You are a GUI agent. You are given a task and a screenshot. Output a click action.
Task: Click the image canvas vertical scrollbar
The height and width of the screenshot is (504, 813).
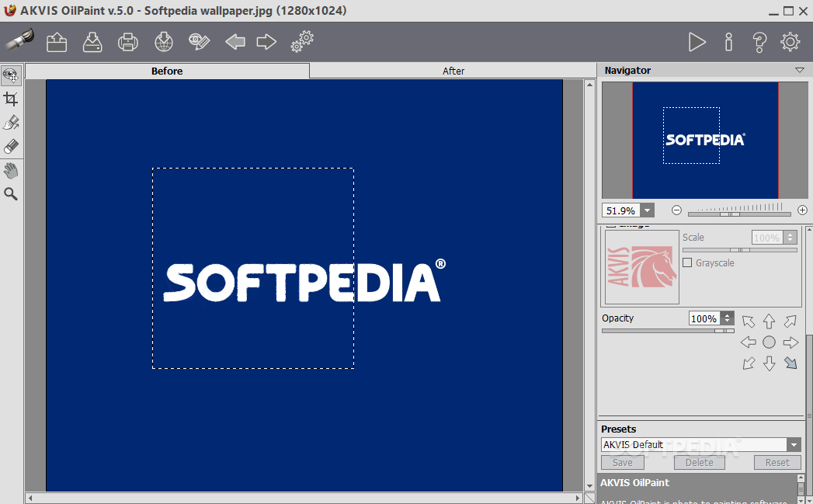point(589,285)
